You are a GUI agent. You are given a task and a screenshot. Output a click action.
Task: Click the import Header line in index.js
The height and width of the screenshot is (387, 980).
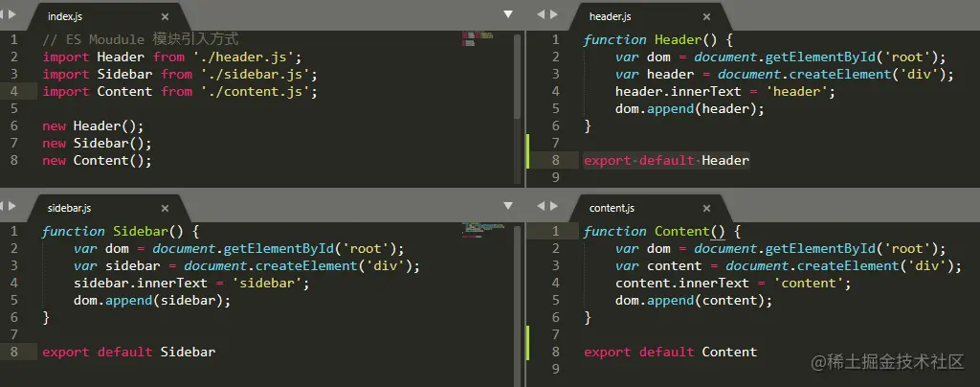(172, 57)
